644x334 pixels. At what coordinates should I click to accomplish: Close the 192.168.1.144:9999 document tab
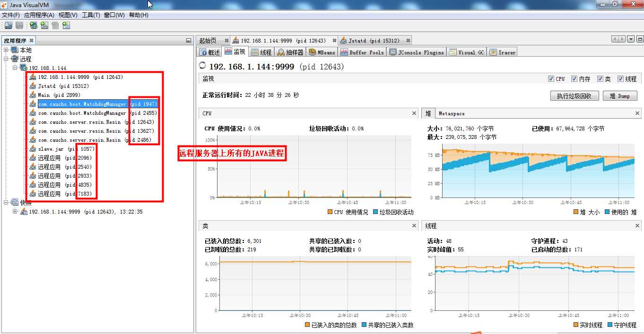(334, 41)
